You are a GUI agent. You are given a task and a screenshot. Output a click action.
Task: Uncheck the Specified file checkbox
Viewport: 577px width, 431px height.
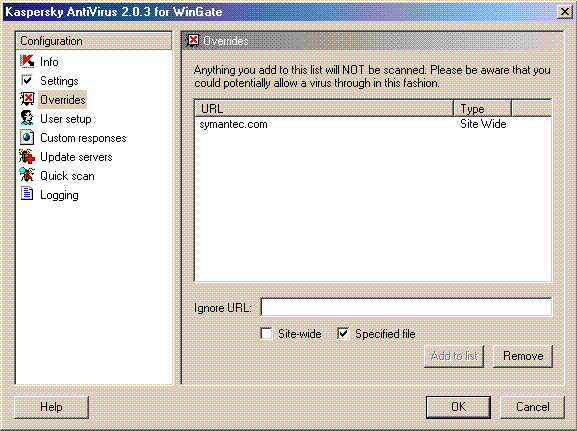tap(343, 334)
